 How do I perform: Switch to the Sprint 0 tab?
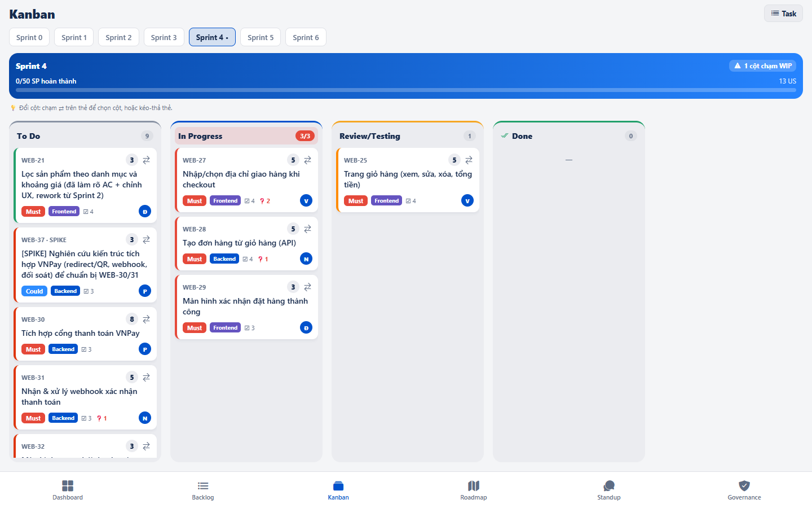coord(29,37)
